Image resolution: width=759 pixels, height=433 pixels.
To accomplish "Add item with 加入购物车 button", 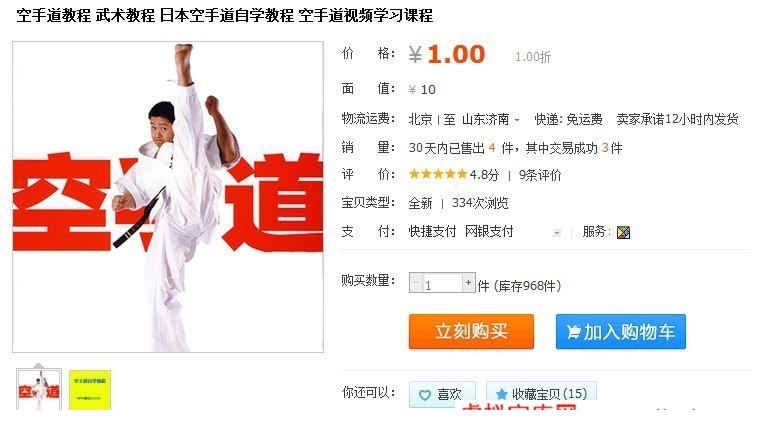I will click(621, 331).
